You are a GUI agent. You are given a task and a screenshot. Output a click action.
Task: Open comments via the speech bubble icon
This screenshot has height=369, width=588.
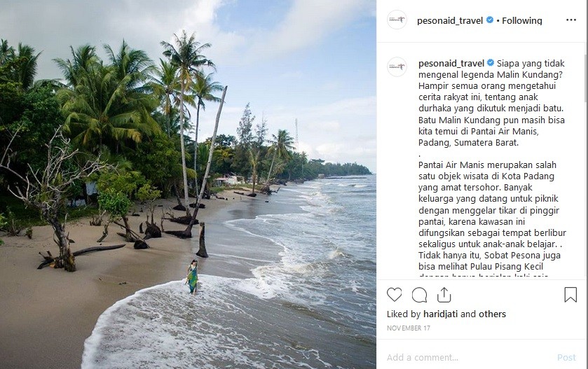[419, 295]
